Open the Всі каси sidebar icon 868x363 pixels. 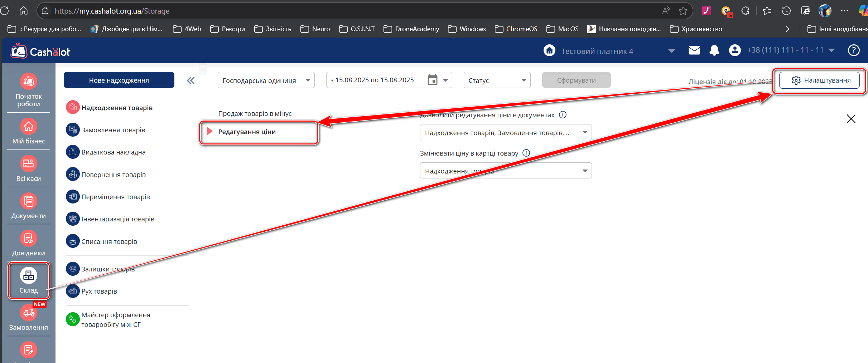(28, 168)
